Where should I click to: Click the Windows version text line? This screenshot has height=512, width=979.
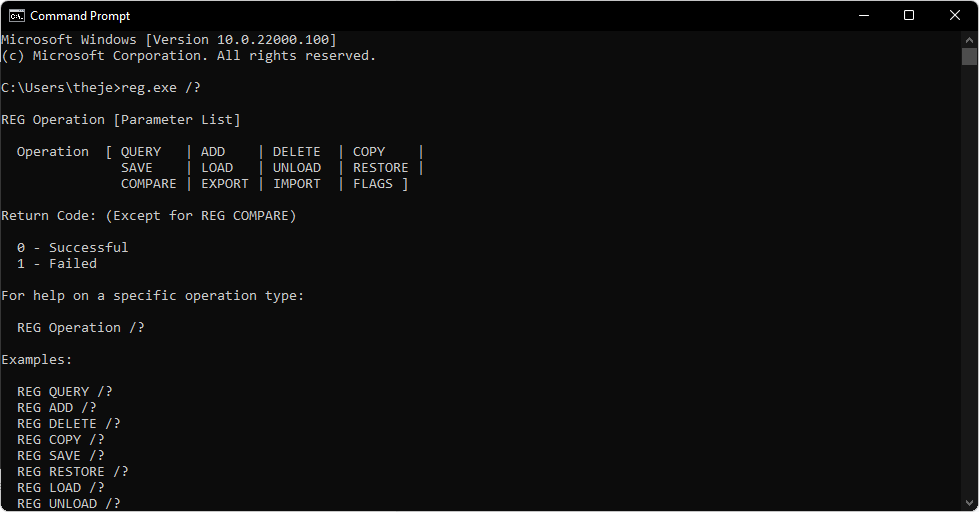(169, 39)
